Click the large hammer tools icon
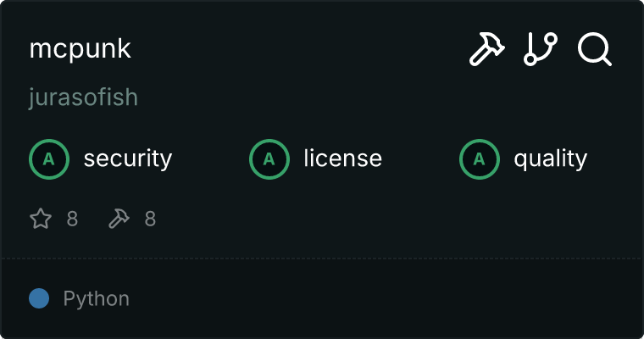Screen dimensions: 644x339 pyautogui.click(x=487, y=49)
